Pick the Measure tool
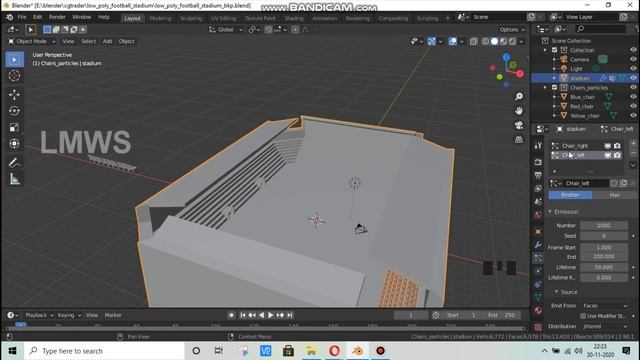Viewport: 640px width, 360px height. tap(14, 179)
